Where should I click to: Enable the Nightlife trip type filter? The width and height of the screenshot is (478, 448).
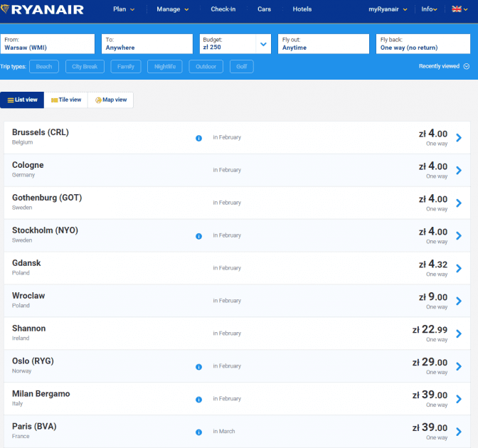coord(165,67)
